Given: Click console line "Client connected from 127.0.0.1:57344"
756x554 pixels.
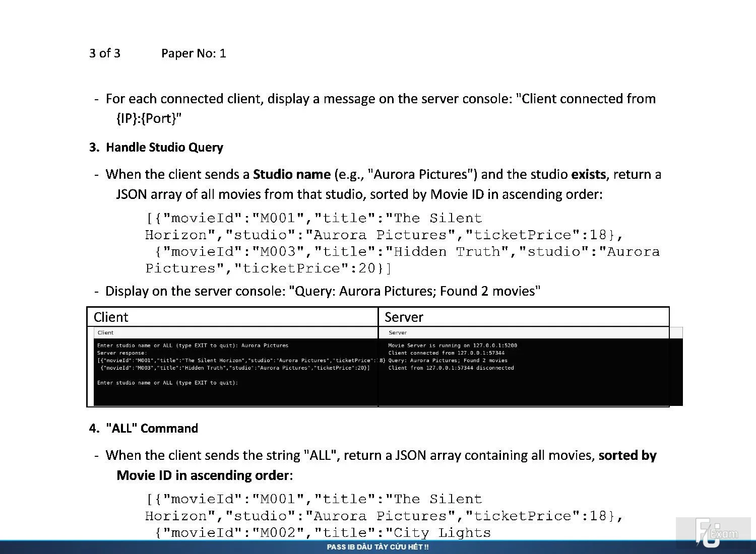Looking at the screenshot, I should pyautogui.click(x=446, y=353).
